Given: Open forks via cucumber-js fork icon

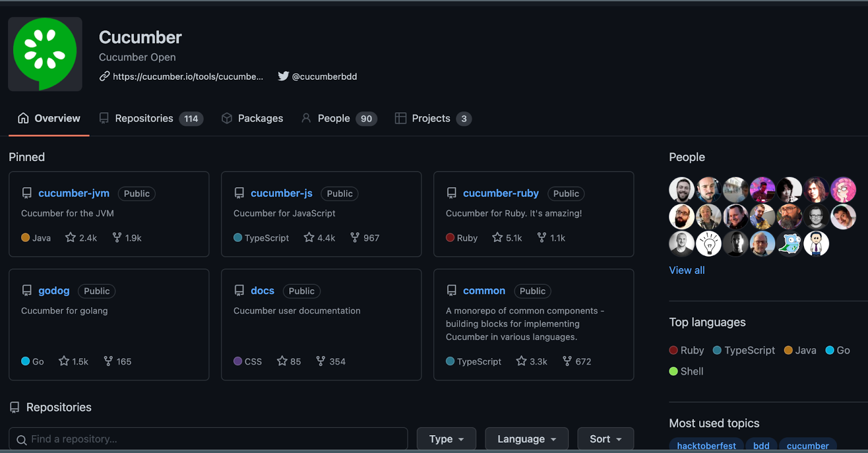Looking at the screenshot, I should click(355, 237).
